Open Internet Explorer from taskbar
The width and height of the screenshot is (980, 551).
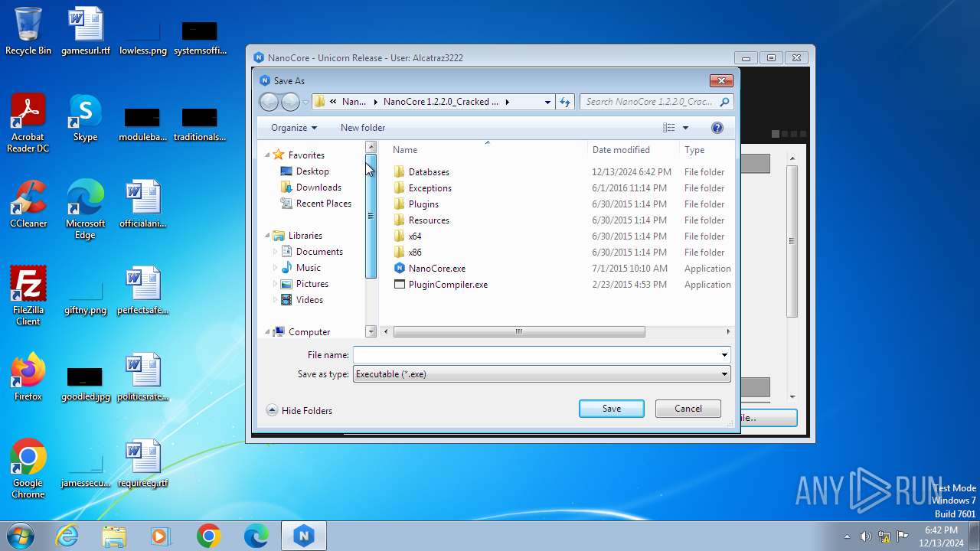pyautogui.click(x=67, y=536)
